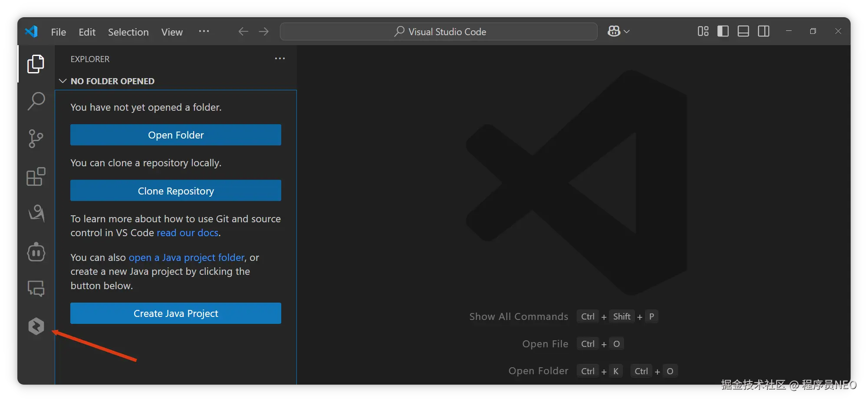Image resolution: width=868 pixels, height=402 pixels.
Task: Open the Explorer view in activity bar
Action: pos(36,64)
